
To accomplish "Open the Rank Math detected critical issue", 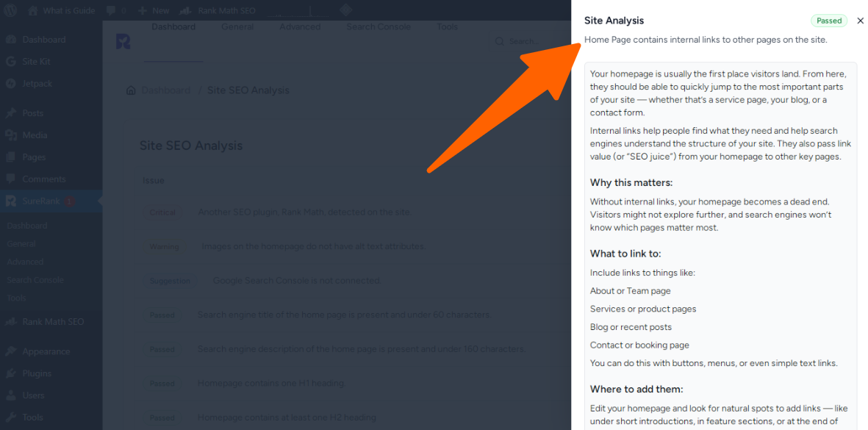I will 304,212.
